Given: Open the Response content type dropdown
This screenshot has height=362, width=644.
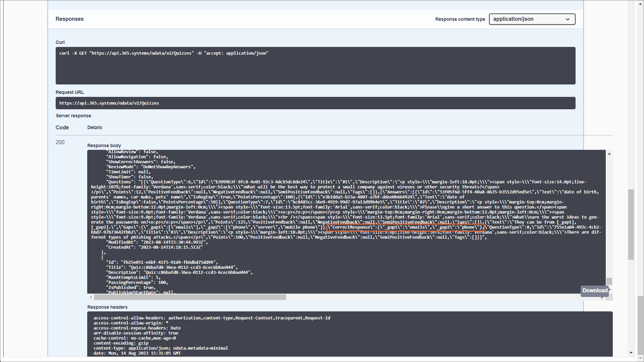Looking at the screenshot, I should [x=532, y=19].
